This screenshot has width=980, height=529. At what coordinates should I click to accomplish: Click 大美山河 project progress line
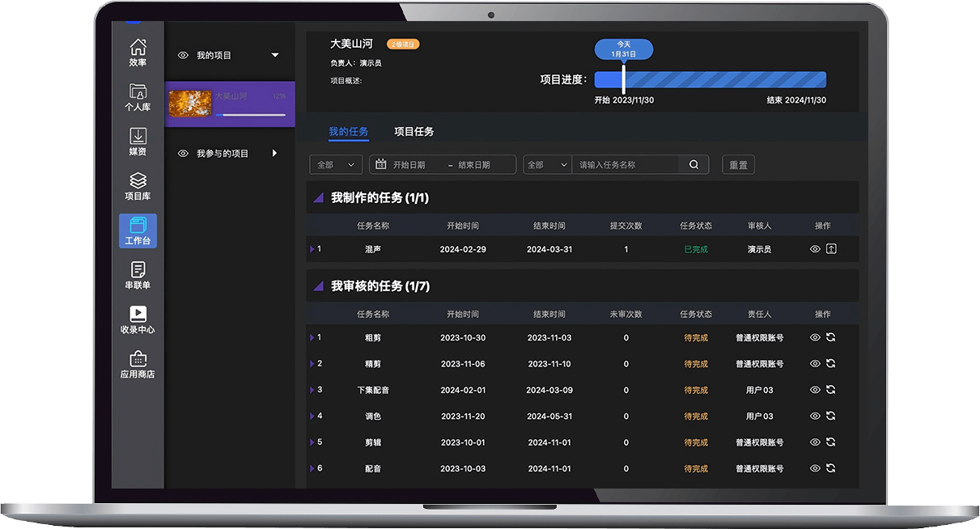(250, 115)
